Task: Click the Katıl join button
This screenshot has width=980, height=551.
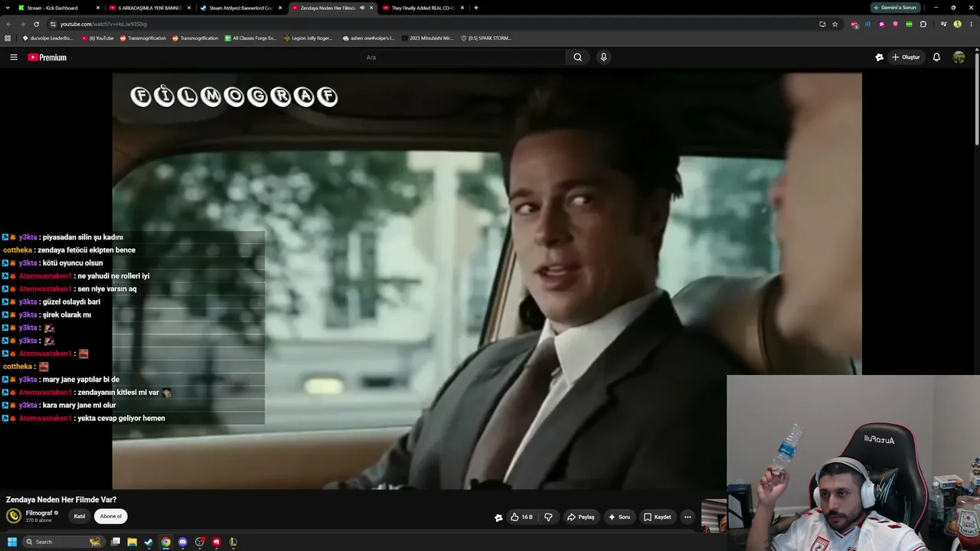Action: (80, 517)
